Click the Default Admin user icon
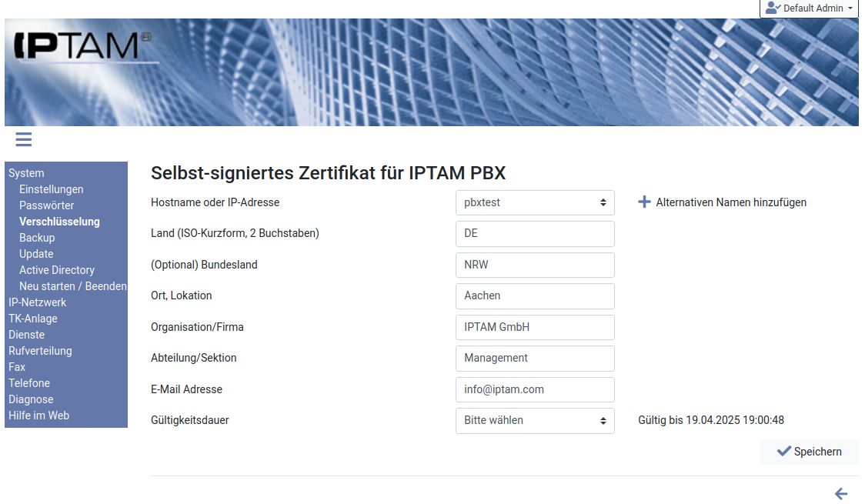This screenshot has height=504, width=865. click(773, 8)
